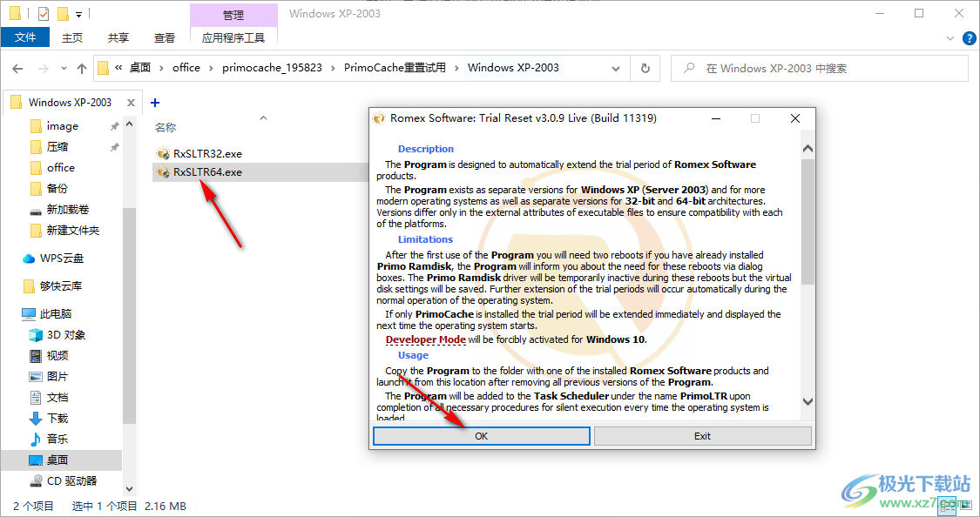Switch to the 主页 ribbon tab
Viewport: 980px width, 517px height.
(72, 37)
